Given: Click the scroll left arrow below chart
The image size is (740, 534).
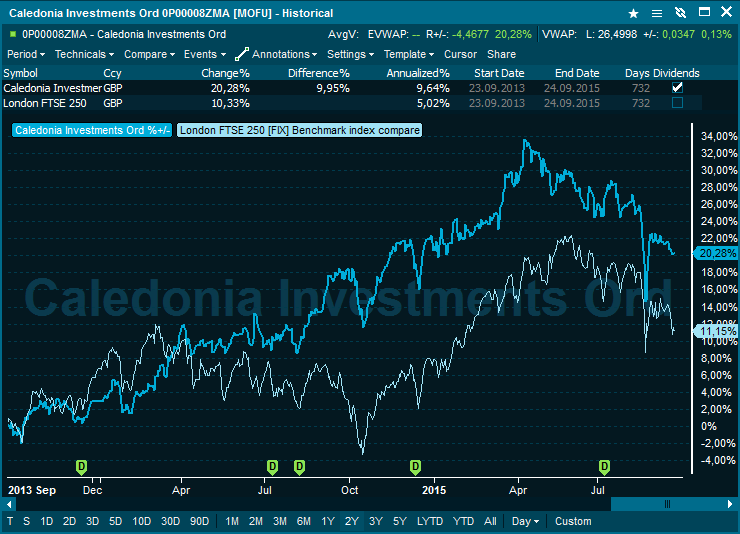Looking at the screenshot, I should pos(9,504).
